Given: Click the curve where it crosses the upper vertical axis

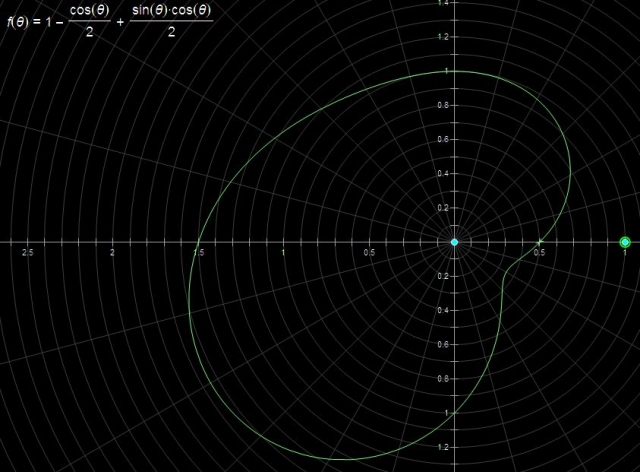Looking at the screenshot, I should pyautogui.click(x=454, y=71).
